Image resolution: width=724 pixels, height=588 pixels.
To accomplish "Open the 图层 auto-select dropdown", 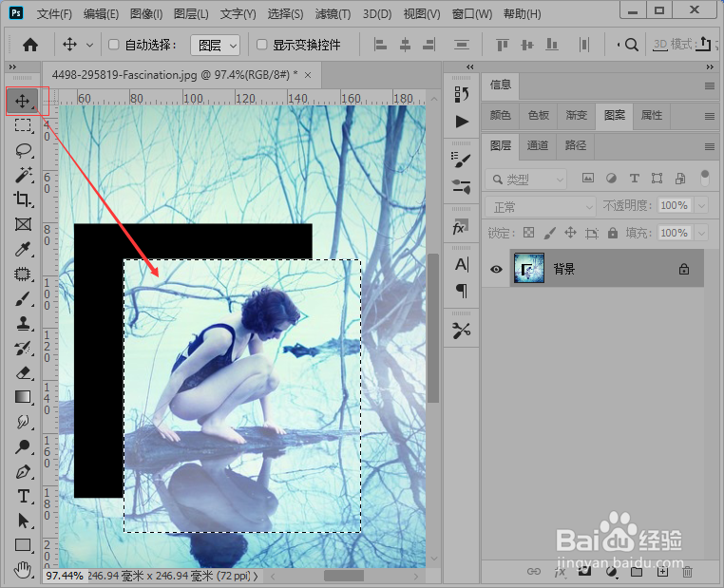I will pyautogui.click(x=215, y=46).
